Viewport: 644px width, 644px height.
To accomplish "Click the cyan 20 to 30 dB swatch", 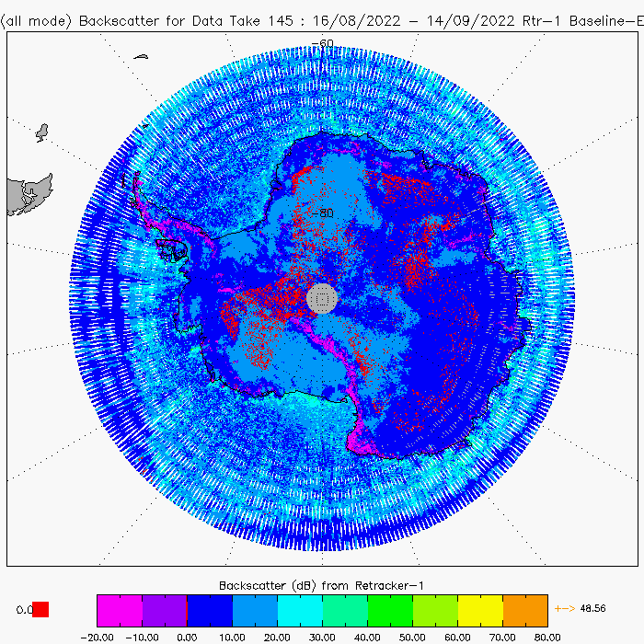I will click(x=300, y=610).
